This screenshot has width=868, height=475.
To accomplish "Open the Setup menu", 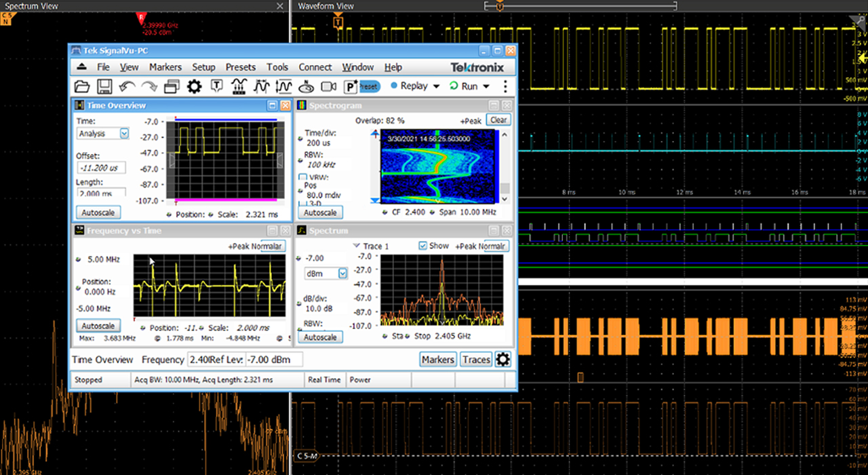I will (203, 67).
